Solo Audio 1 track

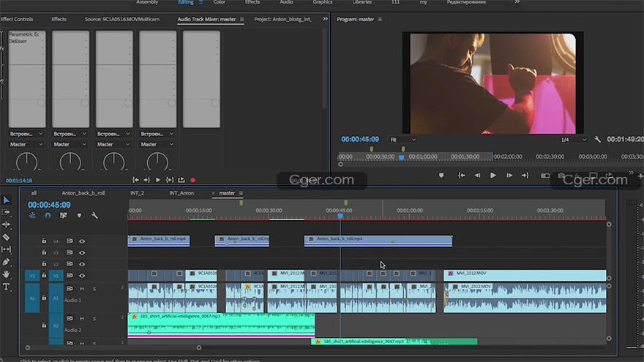click(94, 289)
